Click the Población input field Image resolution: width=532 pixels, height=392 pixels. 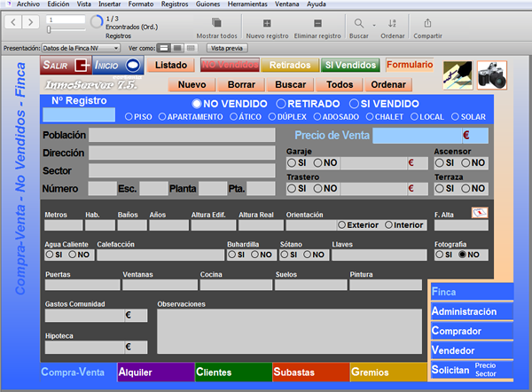pyautogui.click(x=182, y=135)
